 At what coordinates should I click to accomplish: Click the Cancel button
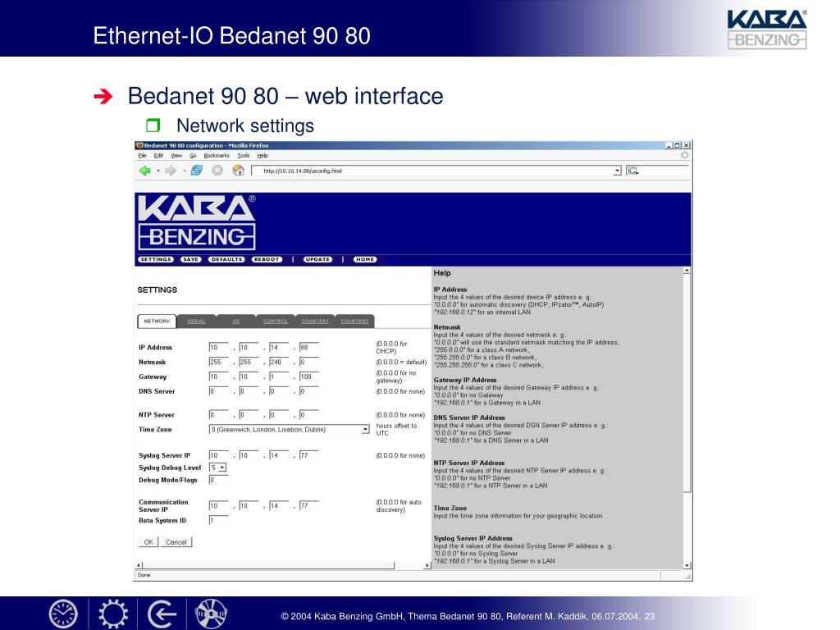176,542
